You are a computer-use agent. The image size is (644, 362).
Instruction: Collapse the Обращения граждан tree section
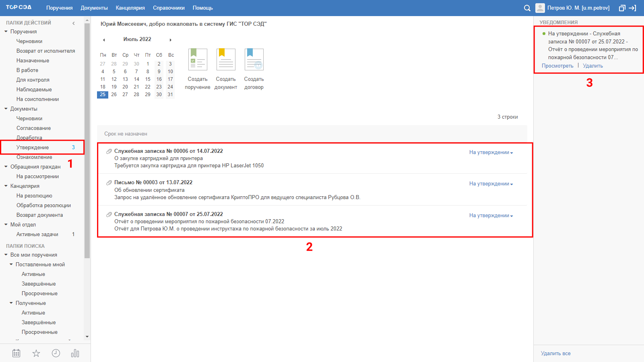[6, 167]
